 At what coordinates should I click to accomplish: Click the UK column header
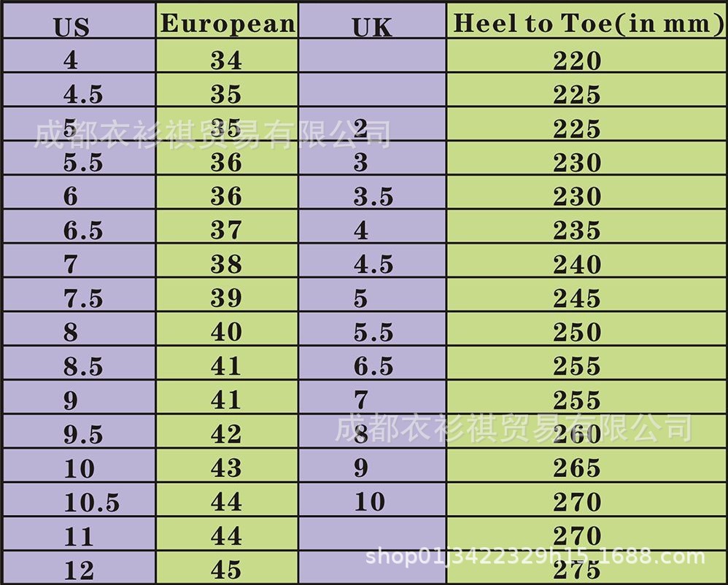coord(372,27)
